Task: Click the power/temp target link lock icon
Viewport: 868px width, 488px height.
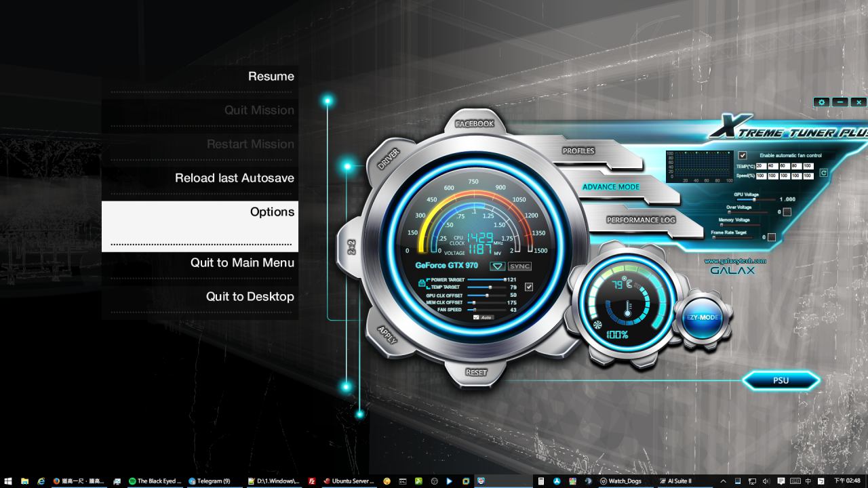Action: tap(422, 283)
